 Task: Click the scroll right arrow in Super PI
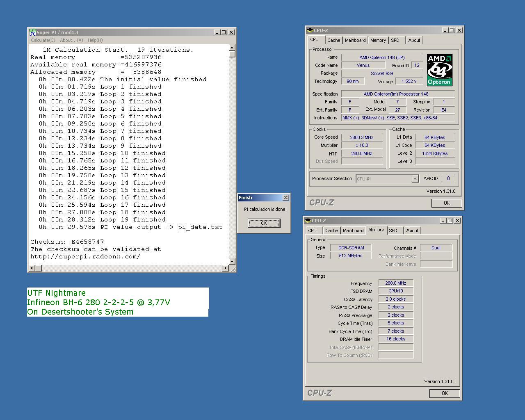[x=225, y=268]
